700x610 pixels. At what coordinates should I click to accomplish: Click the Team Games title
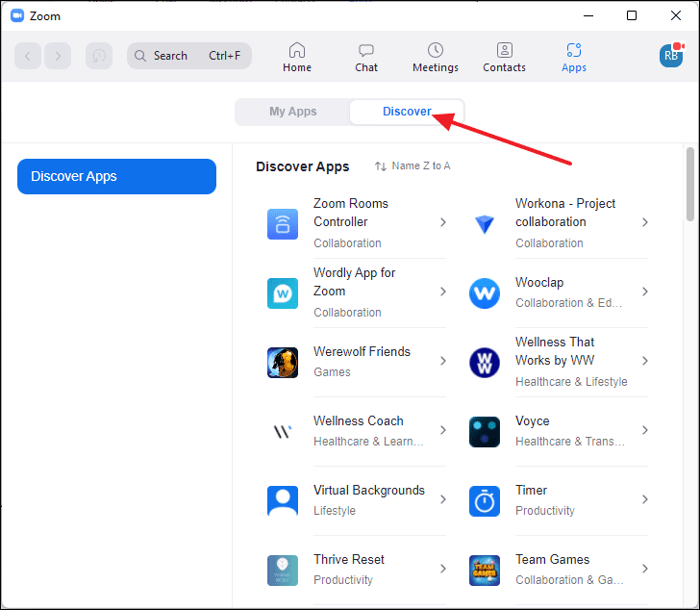click(552, 560)
